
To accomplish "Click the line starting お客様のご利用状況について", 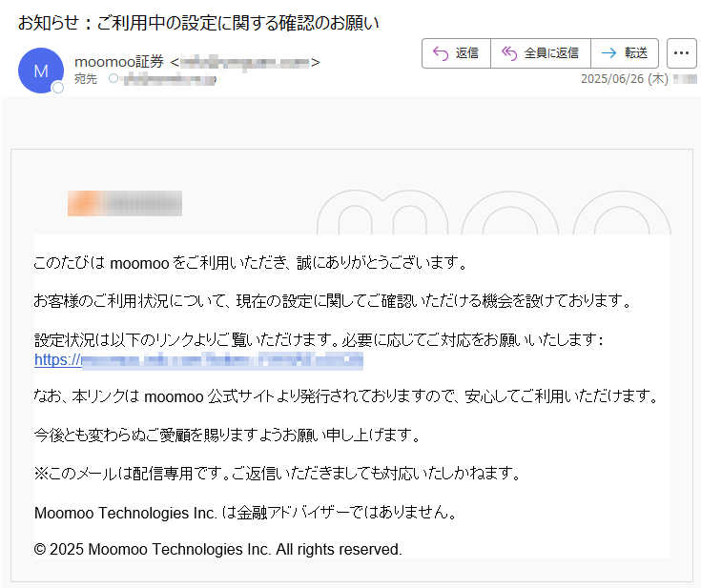I will pyautogui.click(x=332, y=301).
